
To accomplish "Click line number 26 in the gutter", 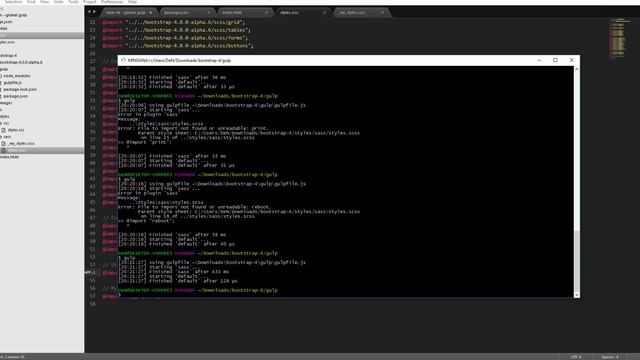I will (x=93, y=53).
